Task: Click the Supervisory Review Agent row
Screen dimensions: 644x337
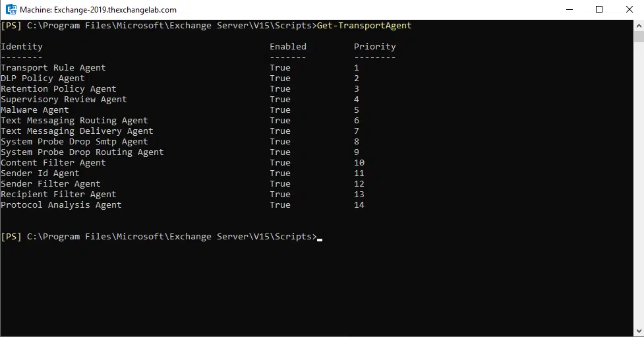Action: point(183,100)
